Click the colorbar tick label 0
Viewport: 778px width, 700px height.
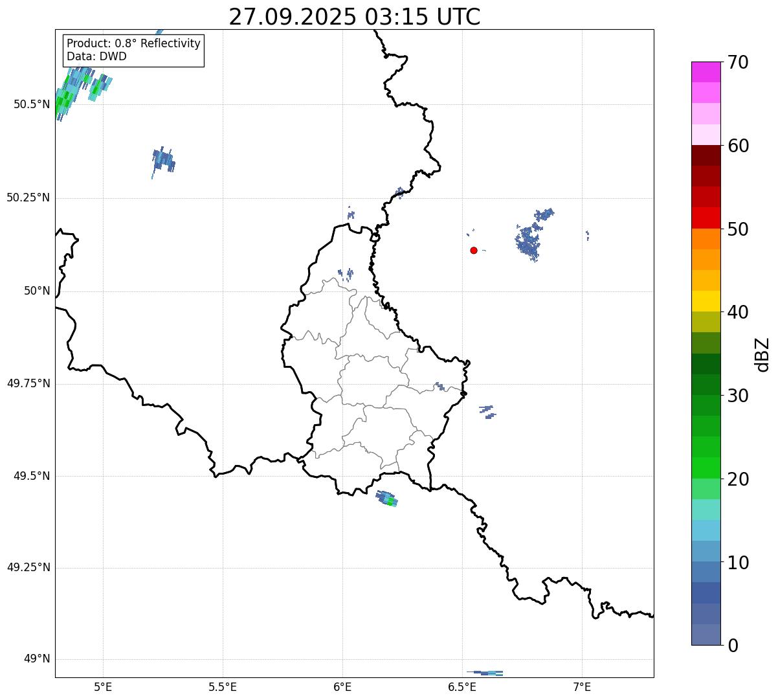[733, 646]
